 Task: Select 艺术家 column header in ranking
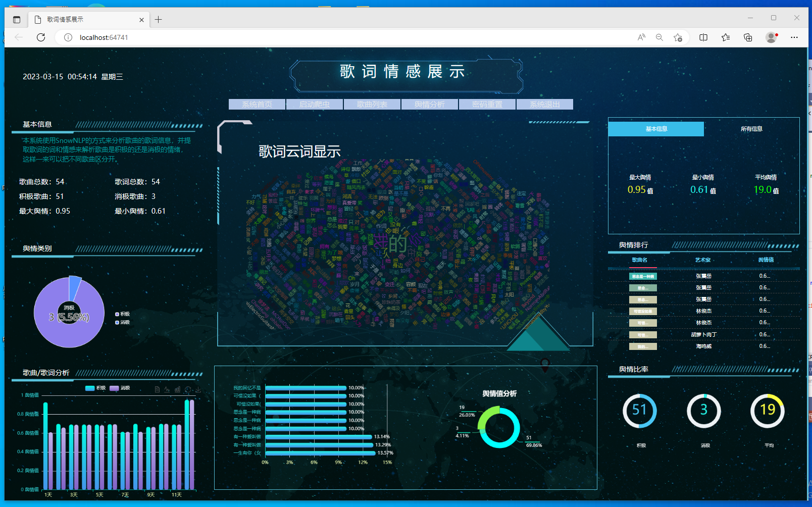[703, 260]
